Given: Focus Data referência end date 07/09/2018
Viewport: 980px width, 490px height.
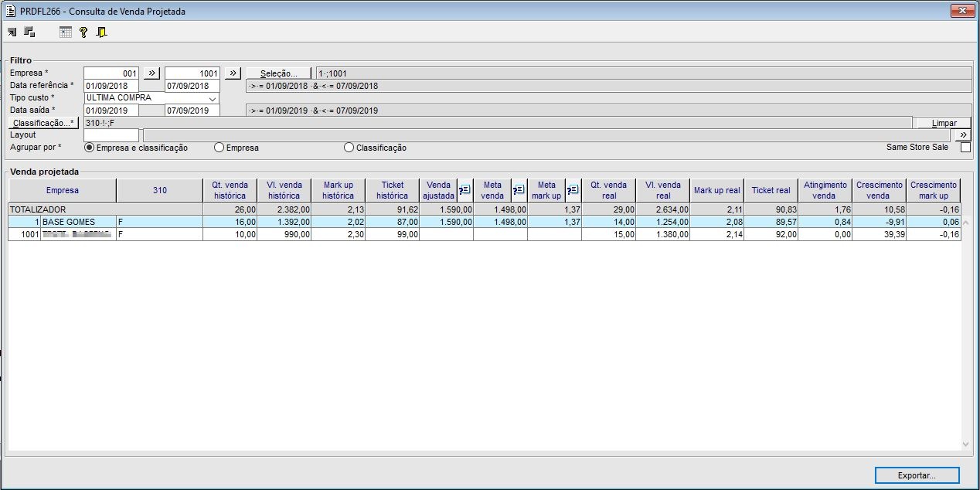Looking at the screenshot, I should (x=192, y=86).
